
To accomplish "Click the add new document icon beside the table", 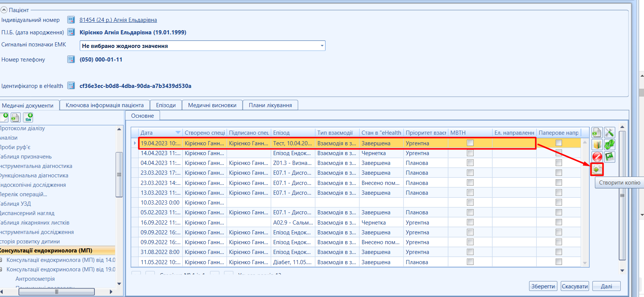I will tap(597, 132).
